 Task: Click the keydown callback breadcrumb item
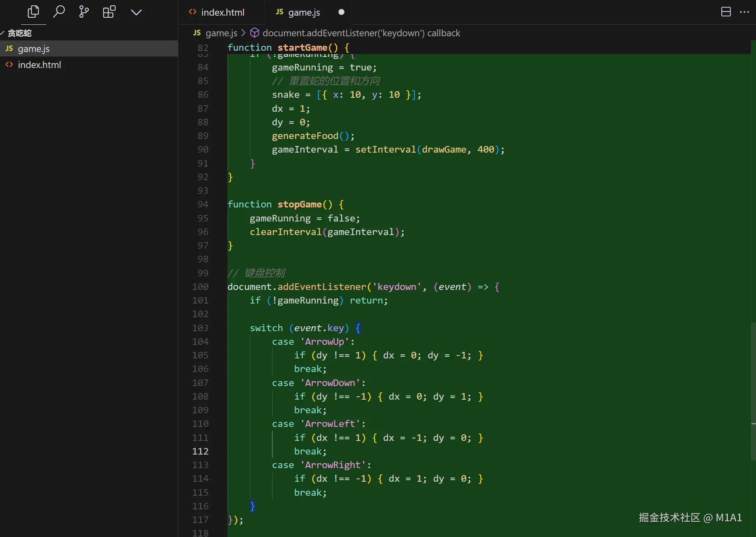[x=361, y=33]
